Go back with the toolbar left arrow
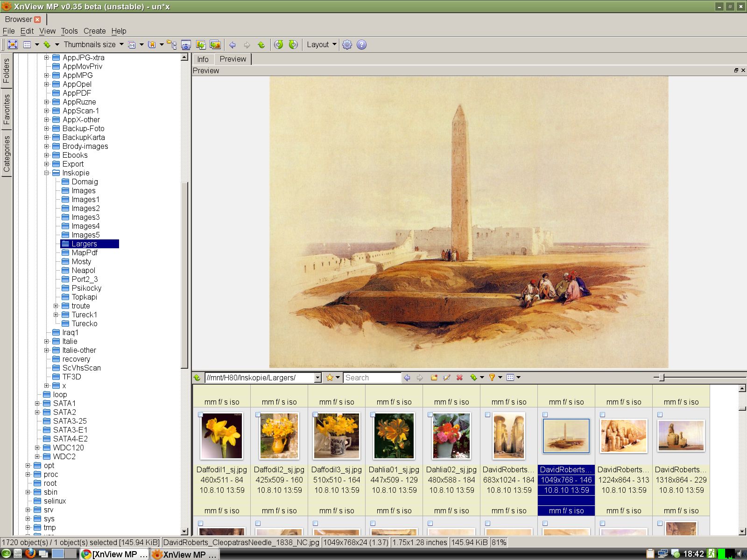 click(233, 45)
